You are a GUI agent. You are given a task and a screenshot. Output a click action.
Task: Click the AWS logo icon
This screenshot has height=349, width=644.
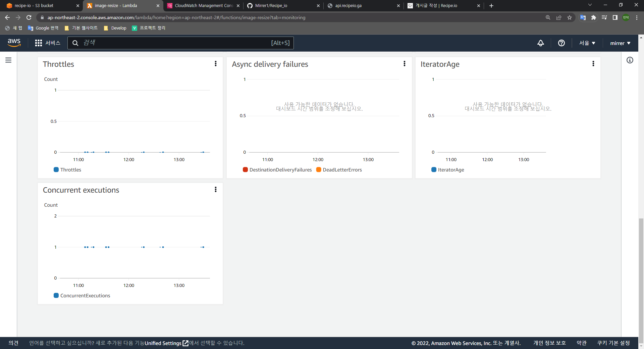coord(14,43)
